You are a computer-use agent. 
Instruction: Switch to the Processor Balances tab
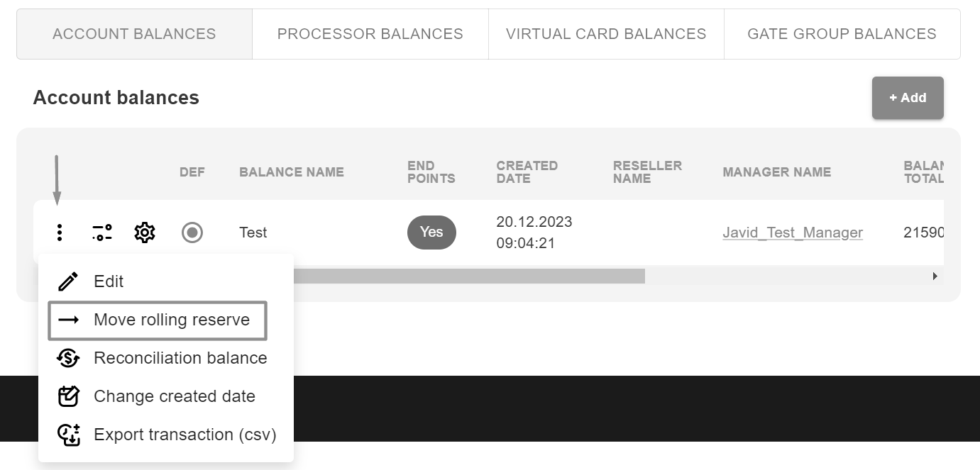[x=370, y=34]
